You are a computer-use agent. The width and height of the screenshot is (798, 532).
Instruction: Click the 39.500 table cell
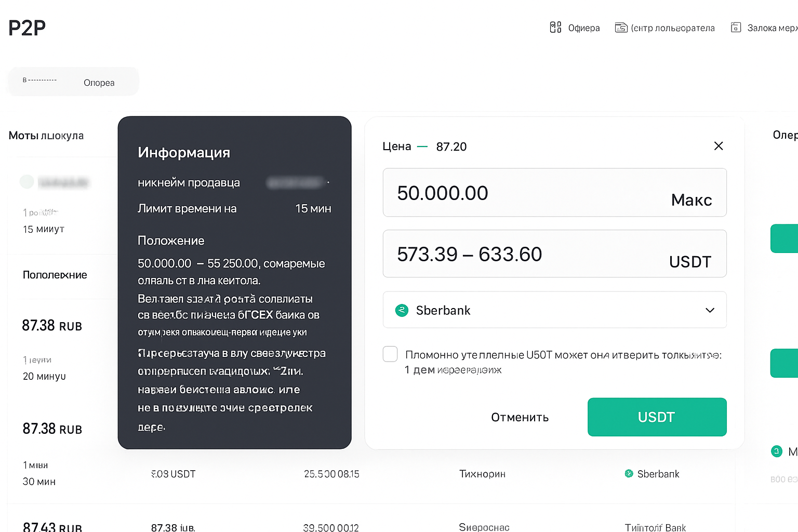coord(331,527)
